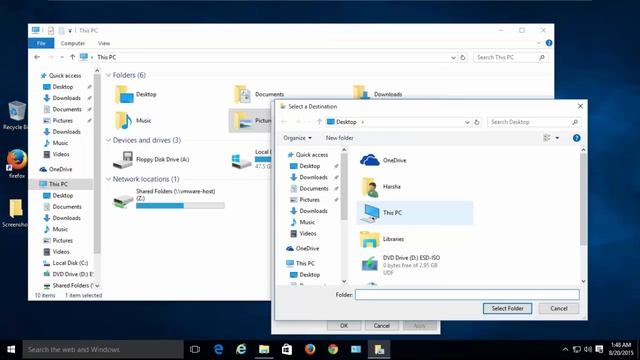Switch to the Computer ribbon tab

point(73,43)
